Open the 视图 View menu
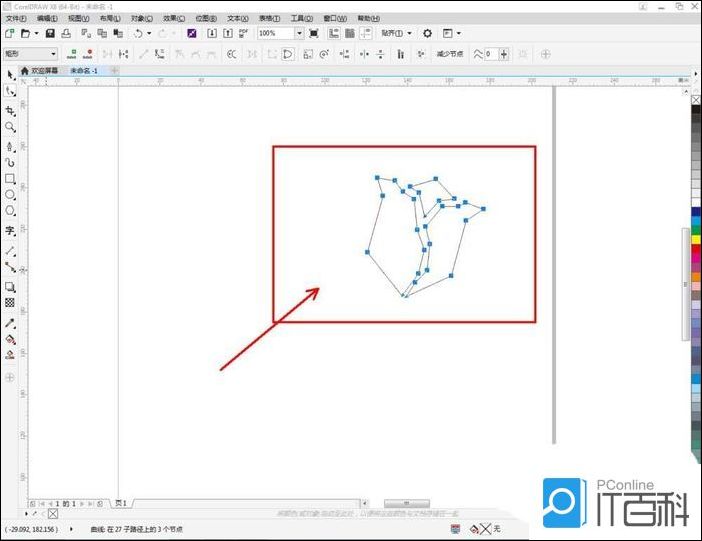702x541 pixels. coord(79,18)
